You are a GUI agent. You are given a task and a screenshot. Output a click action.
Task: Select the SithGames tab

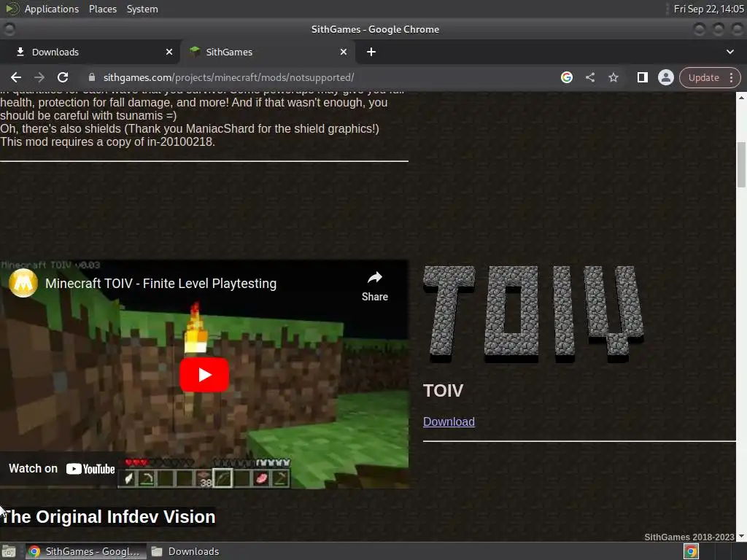pos(268,52)
